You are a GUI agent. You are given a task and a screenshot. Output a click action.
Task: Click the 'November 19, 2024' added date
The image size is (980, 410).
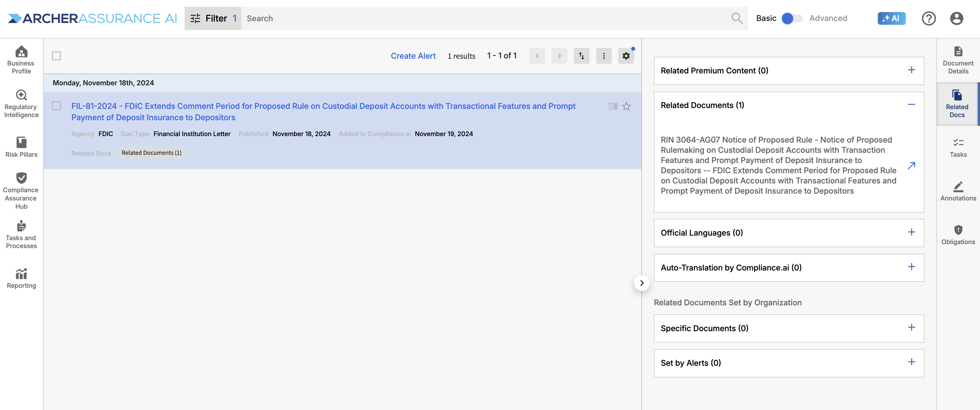(443, 134)
